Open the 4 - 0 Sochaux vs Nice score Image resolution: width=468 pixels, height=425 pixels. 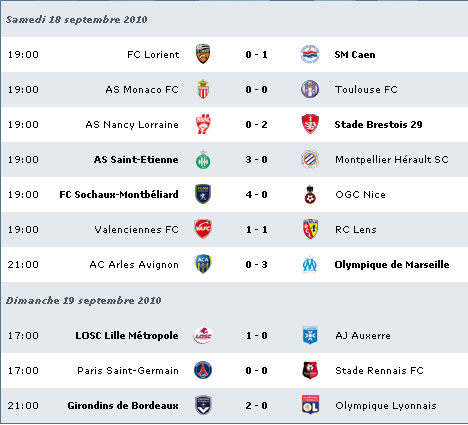pos(256,195)
